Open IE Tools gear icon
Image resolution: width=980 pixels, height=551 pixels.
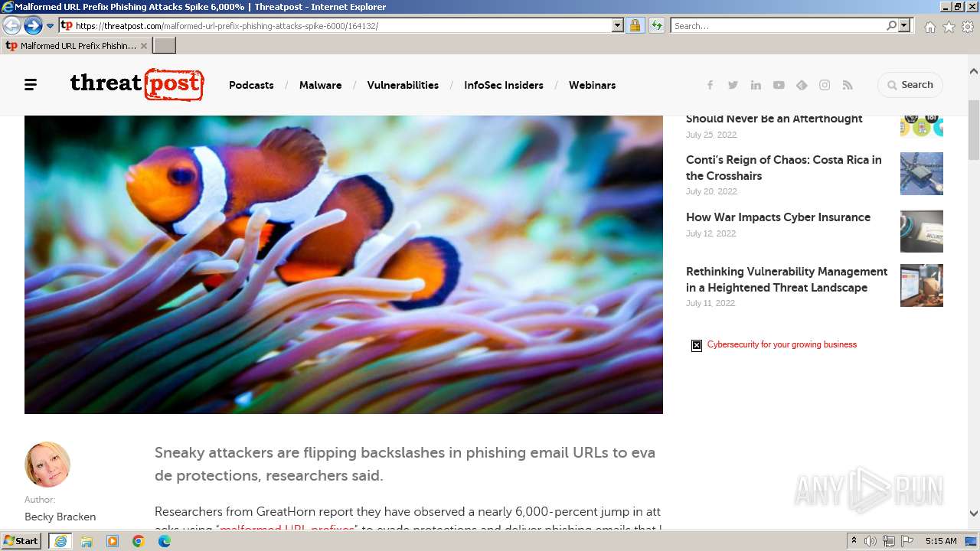pyautogui.click(x=968, y=26)
